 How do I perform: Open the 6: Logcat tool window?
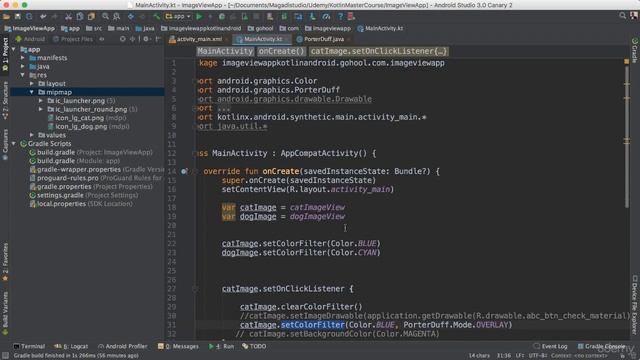(71, 347)
